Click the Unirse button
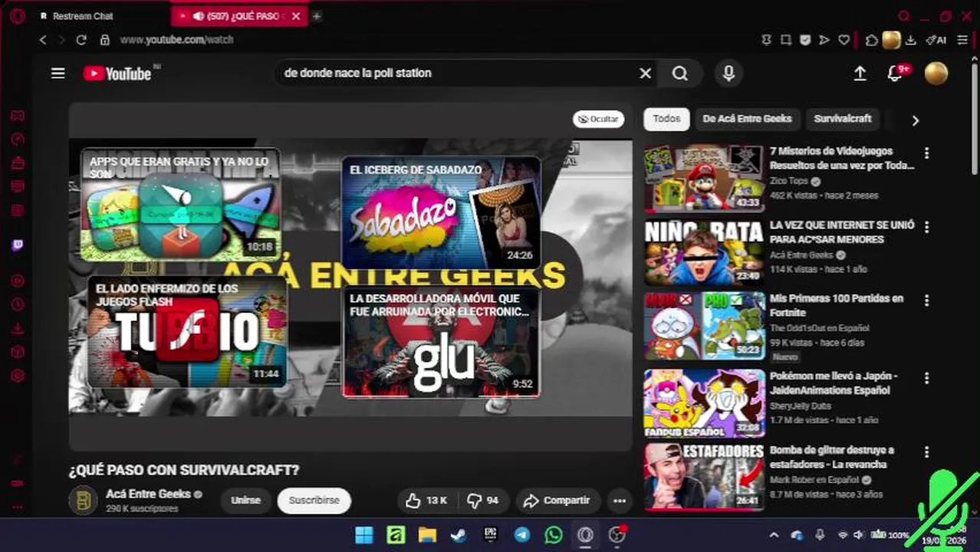The image size is (980, 552). coord(245,501)
